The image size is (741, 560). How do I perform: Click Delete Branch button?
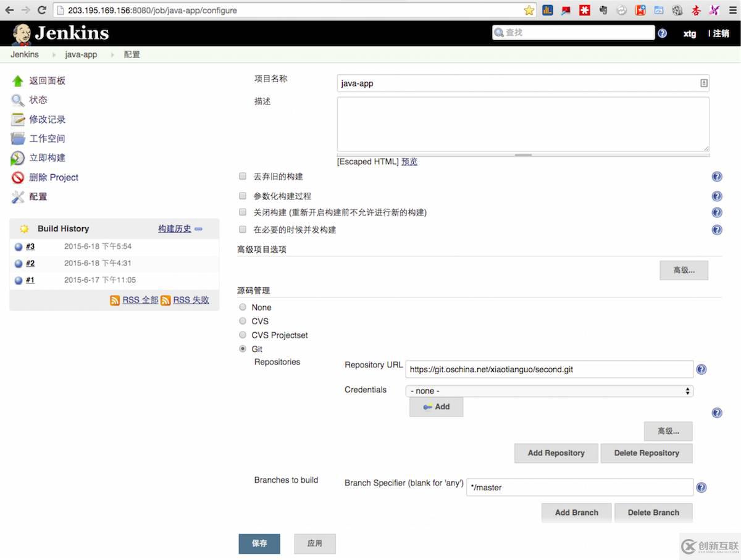(653, 512)
